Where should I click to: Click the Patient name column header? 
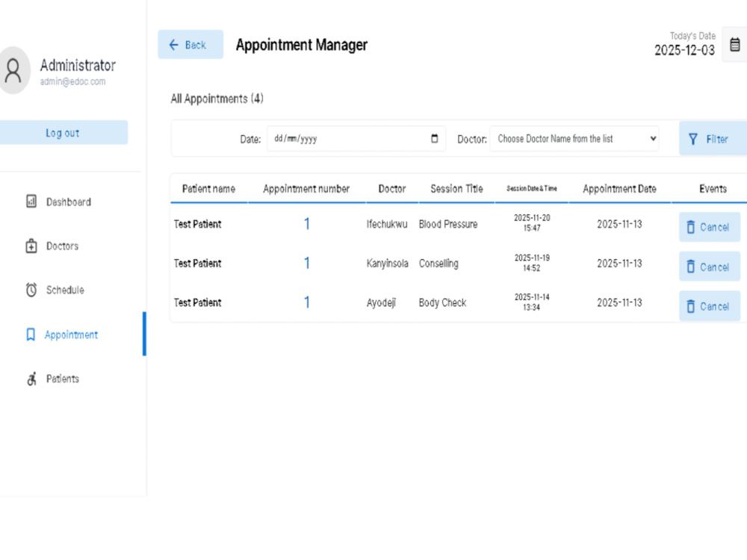pyautogui.click(x=208, y=189)
